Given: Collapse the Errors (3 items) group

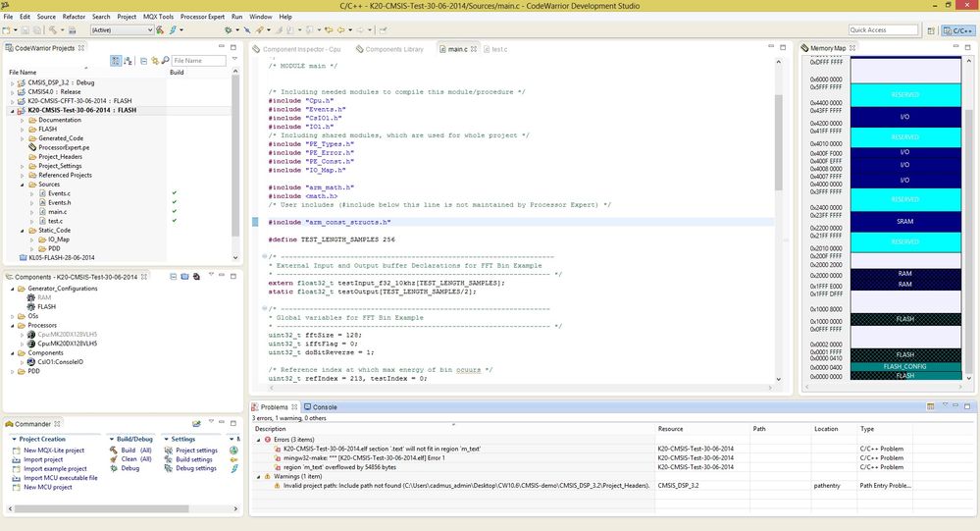Looking at the screenshot, I should pyautogui.click(x=260, y=439).
